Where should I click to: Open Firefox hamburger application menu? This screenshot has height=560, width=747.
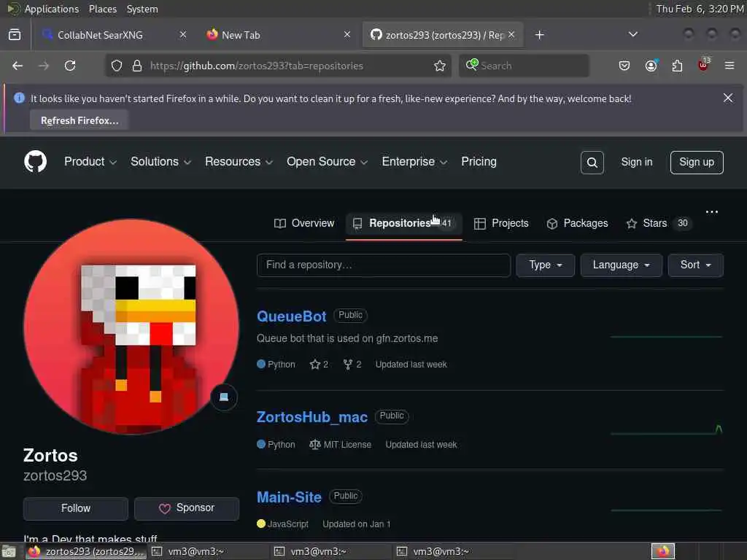coord(729,66)
